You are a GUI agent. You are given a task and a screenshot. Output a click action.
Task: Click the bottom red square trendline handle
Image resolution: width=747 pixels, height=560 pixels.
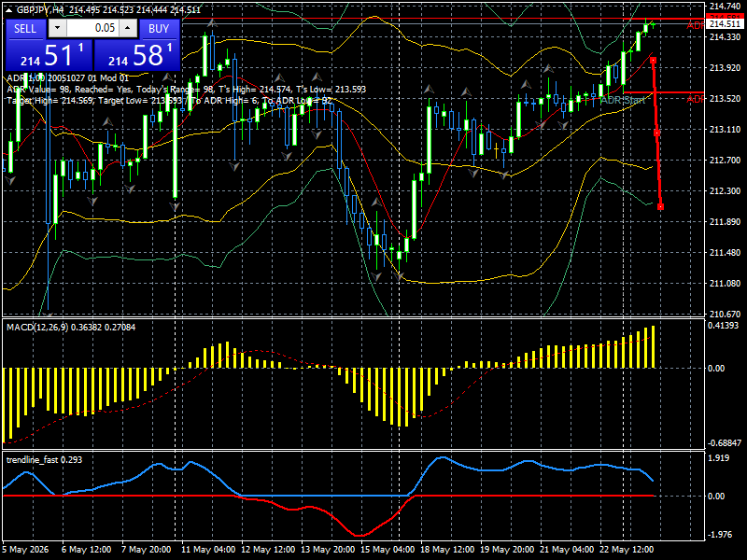(660, 206)
